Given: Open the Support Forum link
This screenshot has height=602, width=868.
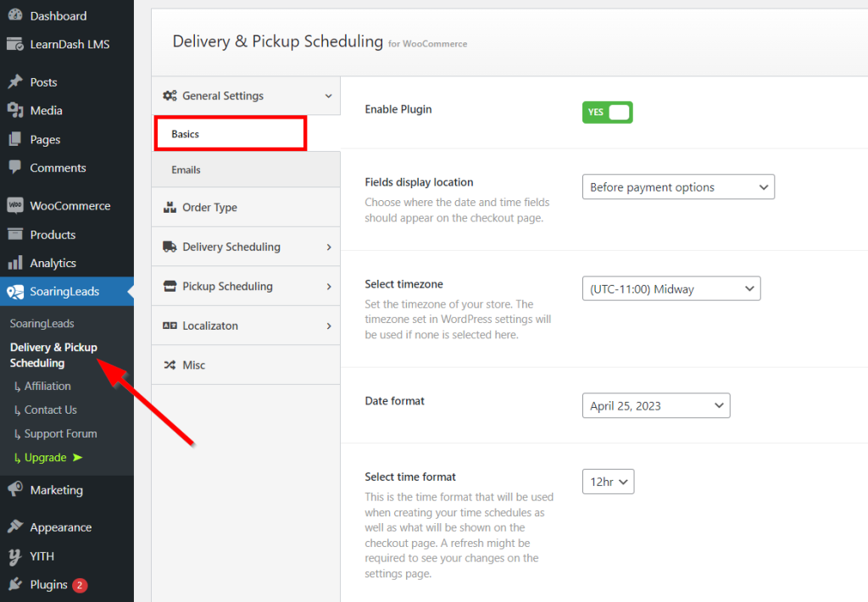Looking at the screenshot, I should tap(60, 433).
